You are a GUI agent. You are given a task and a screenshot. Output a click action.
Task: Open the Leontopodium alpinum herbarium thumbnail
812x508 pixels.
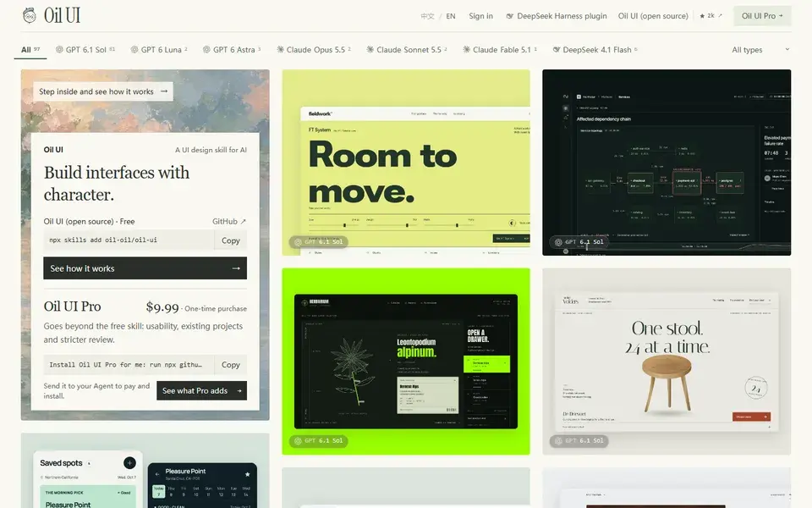click(406, 362)
